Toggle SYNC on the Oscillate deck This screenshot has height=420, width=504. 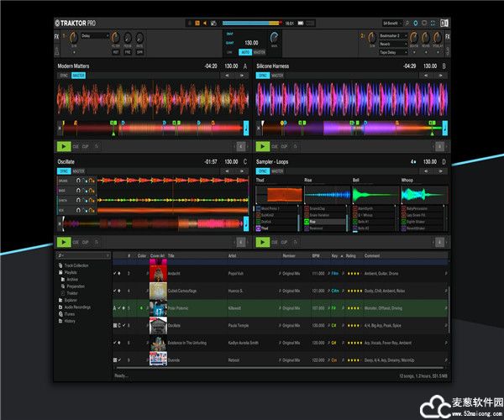tap(62, 171)
